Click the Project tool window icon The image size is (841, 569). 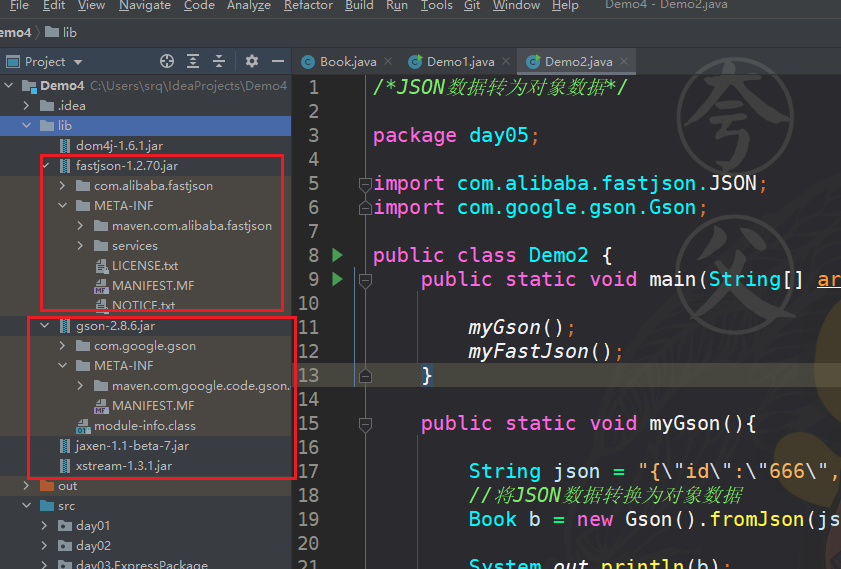[x=13, y=62]
